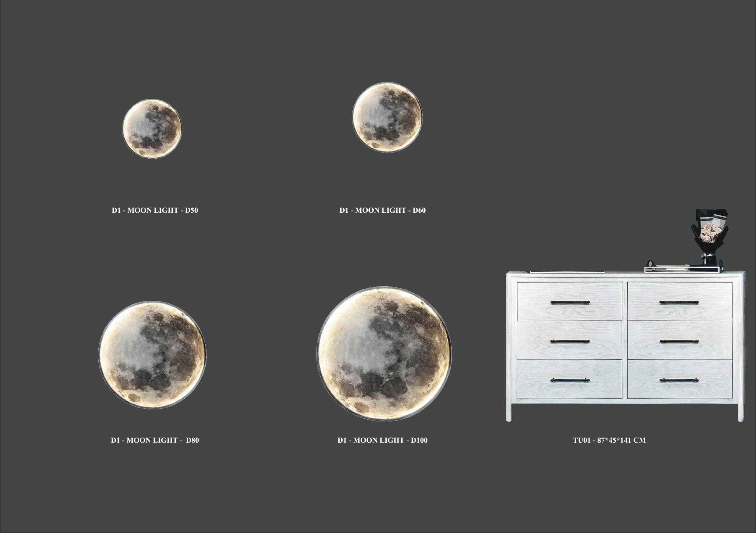756x533 pixels.
Task: Click the dresser's left front leg
Action: pyautogui.click(x=509, y=412)
